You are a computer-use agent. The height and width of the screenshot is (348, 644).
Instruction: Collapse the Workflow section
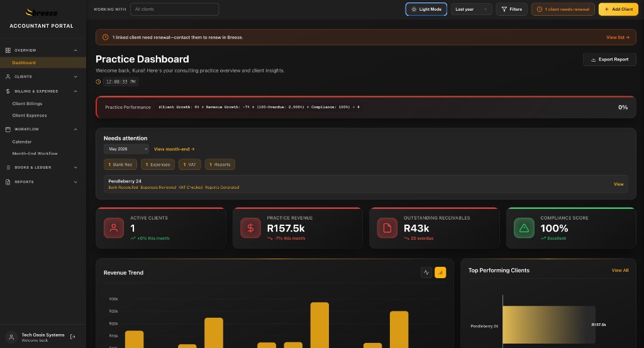point(75,129)
